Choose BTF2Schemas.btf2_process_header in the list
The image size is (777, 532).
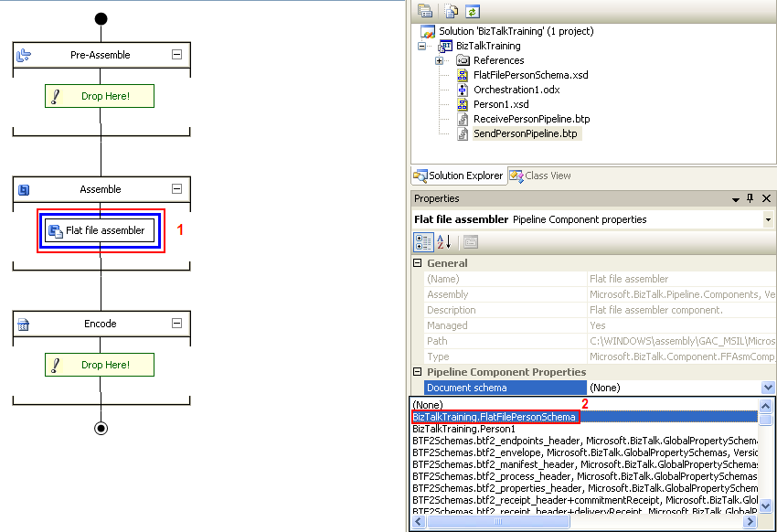[x=585, y=476]
